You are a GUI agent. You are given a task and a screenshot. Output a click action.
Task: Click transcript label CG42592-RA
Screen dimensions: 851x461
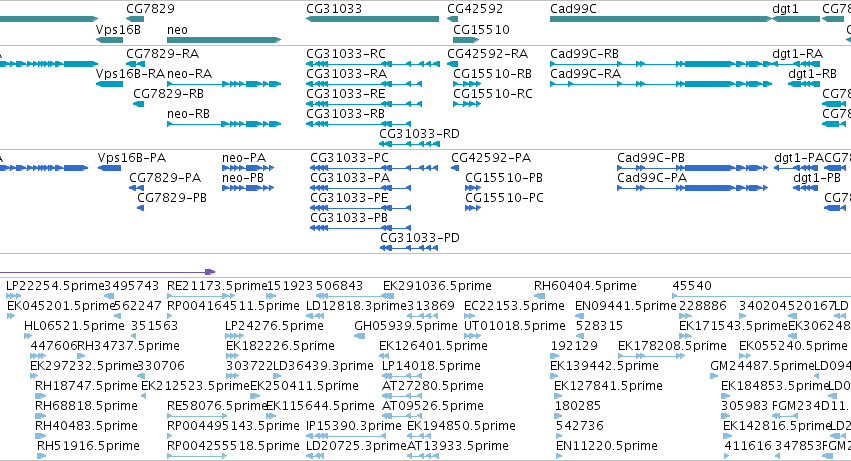click(487, 54)
